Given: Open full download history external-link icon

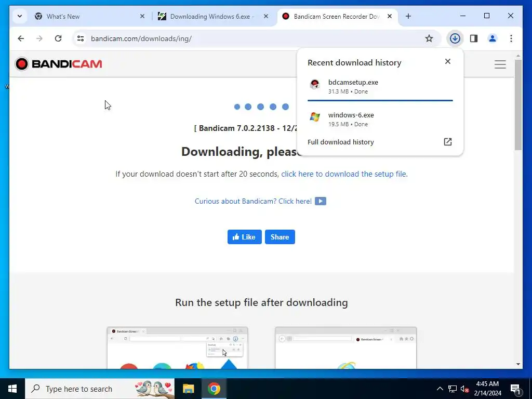Looking at the screenshot, I should point(448,142).
